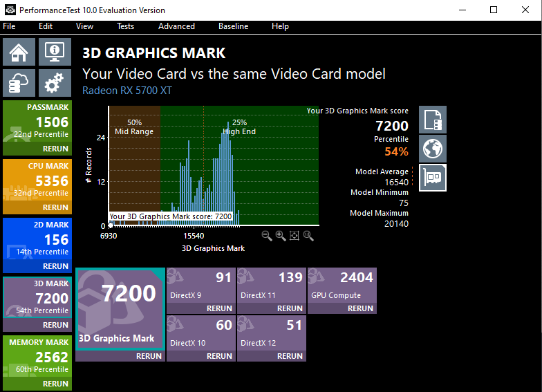Click the Radeon RX 5700 XT link

[127, 91]
